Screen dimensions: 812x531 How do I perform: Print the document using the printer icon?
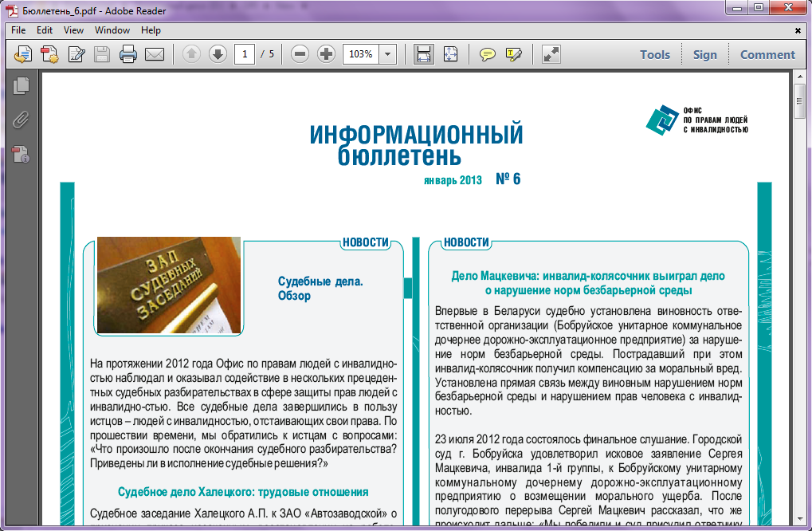tap(128, 54)
